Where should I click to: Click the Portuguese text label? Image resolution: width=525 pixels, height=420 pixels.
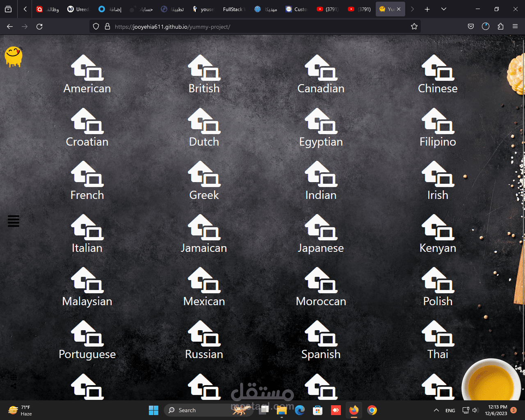(x=87, y=355)
